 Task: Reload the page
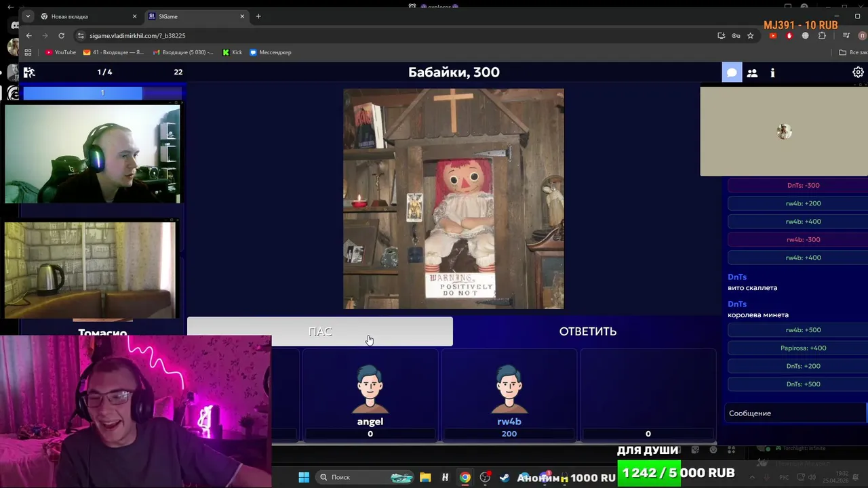click(62, 35)
